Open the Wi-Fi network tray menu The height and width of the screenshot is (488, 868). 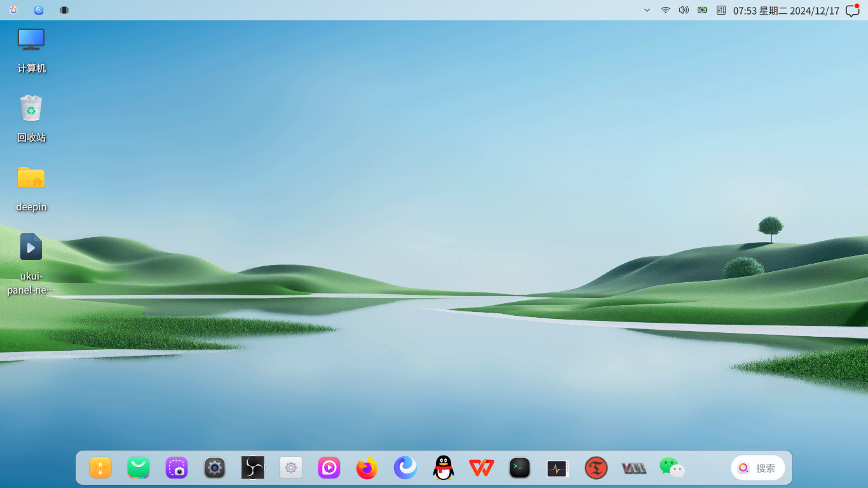[665, 10]
